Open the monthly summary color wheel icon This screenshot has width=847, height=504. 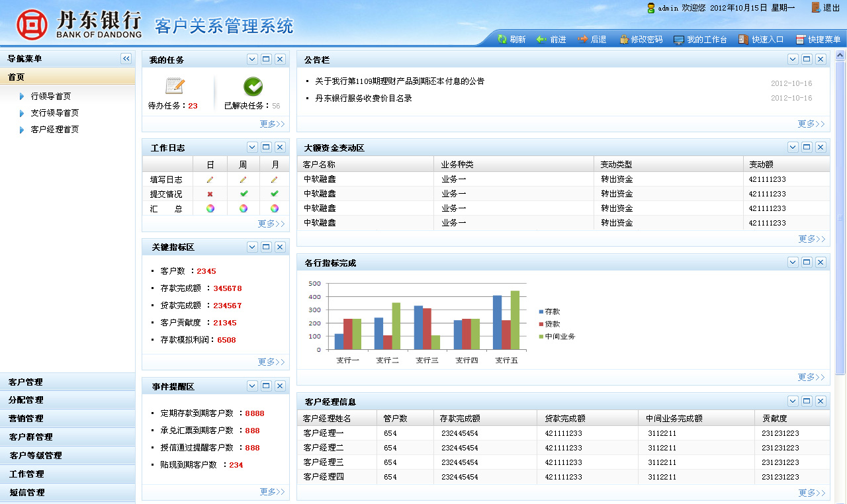pyautogui.click(x=275, y=208)
